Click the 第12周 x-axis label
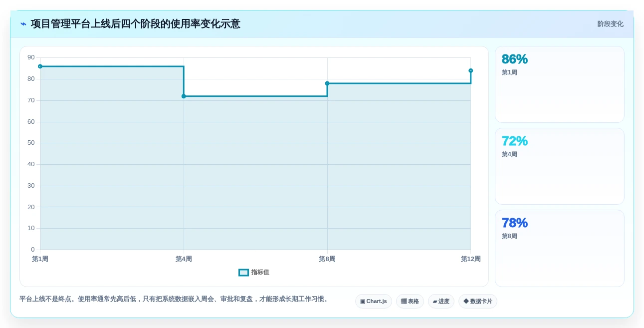The image size is (644, 328). coord(470,259)
